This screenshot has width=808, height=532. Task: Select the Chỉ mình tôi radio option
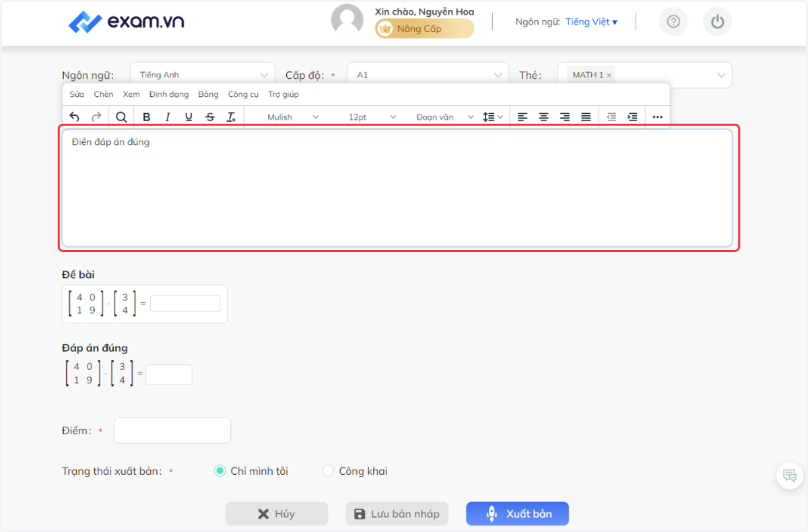(220, 471)
